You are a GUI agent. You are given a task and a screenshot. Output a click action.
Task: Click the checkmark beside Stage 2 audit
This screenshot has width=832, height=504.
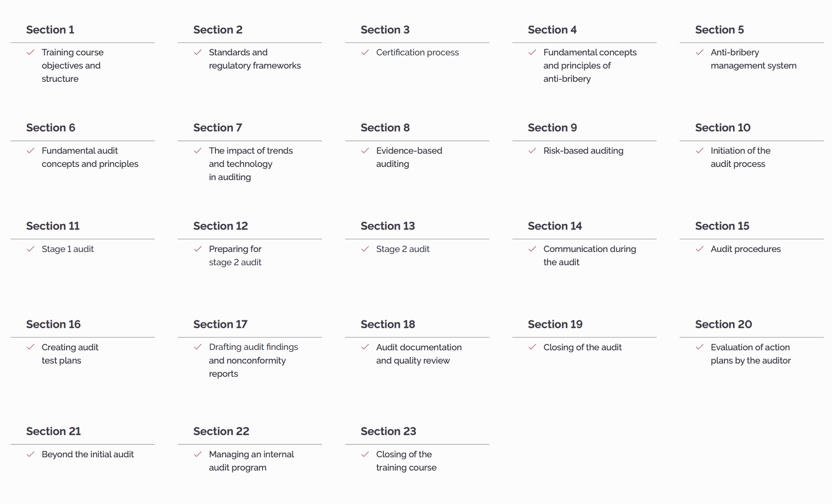pos(365,249)
